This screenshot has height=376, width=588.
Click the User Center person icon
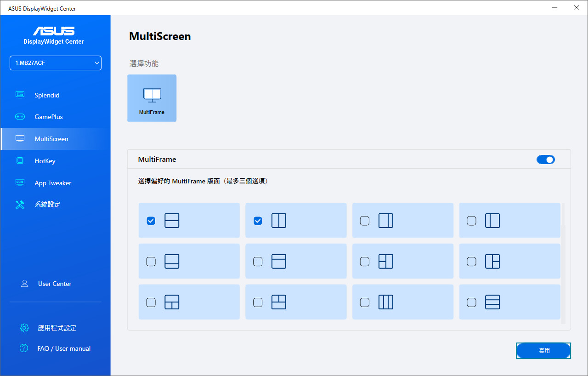click(x=25, y=284)
